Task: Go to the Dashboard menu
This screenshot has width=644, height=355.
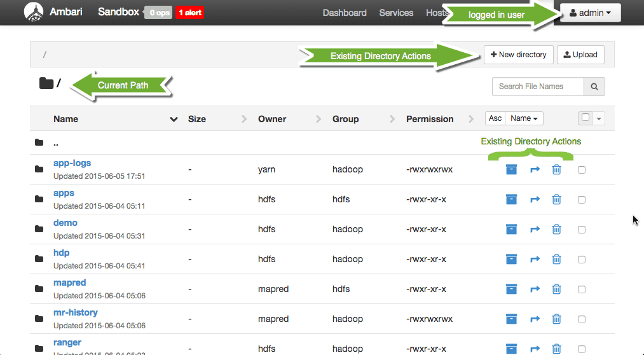Action: tap(345, 13)
